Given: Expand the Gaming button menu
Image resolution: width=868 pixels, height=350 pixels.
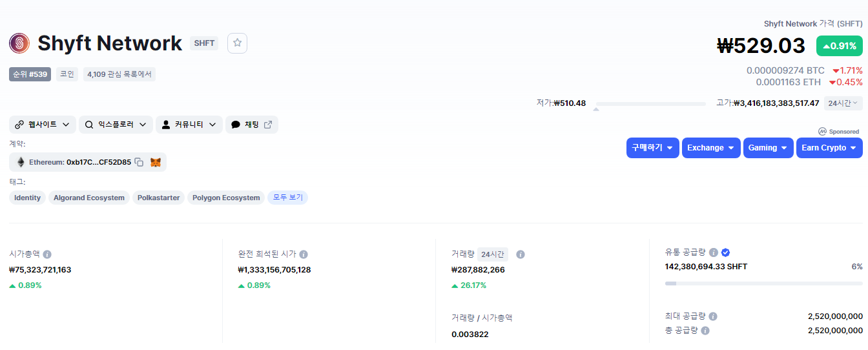Looking at the screenshot, I should click(x=769, y=148).
